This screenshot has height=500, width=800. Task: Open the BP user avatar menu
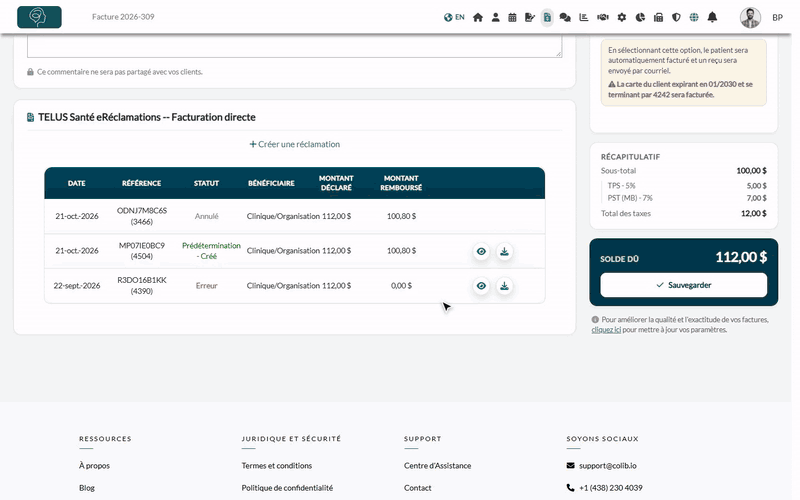tap(751, 17)
